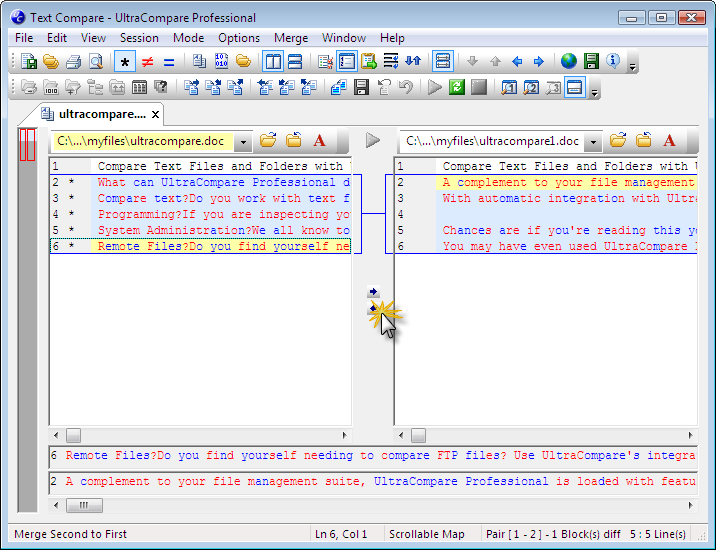Click bottom line-detail horizontal scrollbar thumb

[84, 505]
